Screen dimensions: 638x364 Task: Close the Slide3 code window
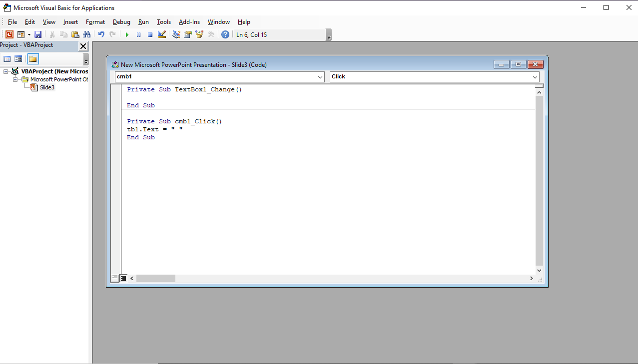click(535, 64)
